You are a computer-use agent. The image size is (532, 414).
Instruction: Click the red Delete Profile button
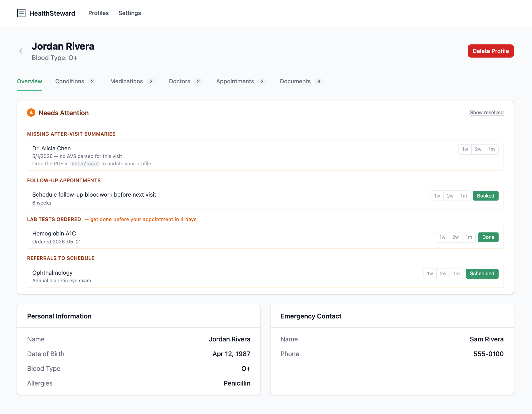pos(491,51)
